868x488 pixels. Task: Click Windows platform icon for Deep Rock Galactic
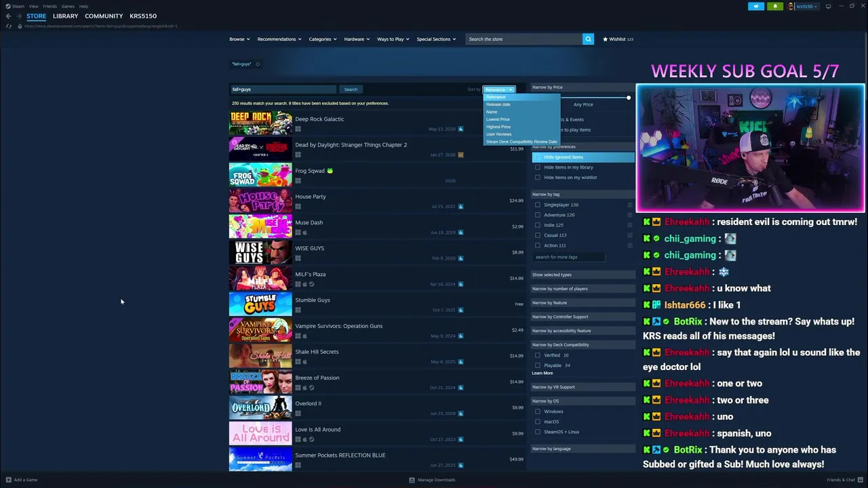point(298,129)
